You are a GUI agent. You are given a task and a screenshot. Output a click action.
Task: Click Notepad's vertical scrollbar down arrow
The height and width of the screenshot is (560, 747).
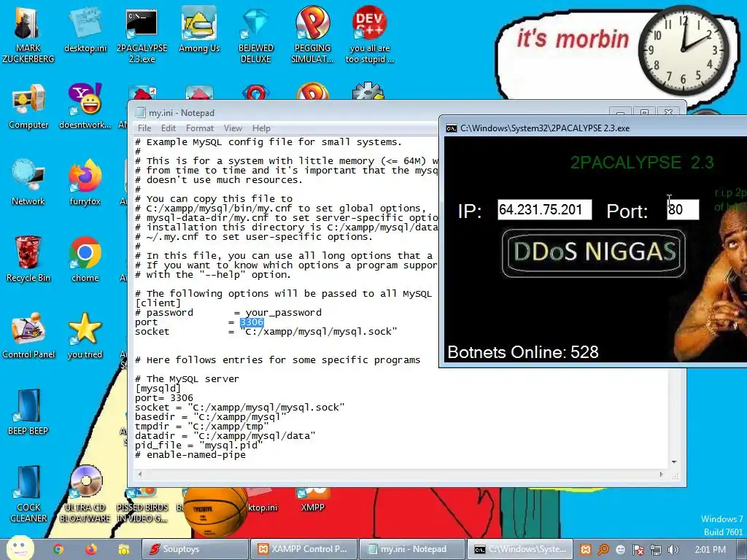pos(674,462)
